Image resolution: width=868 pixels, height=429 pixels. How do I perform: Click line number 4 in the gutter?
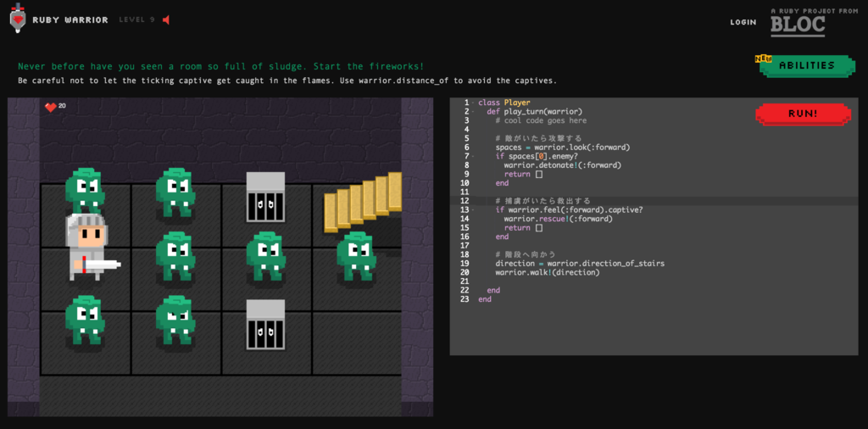[467, 130]
